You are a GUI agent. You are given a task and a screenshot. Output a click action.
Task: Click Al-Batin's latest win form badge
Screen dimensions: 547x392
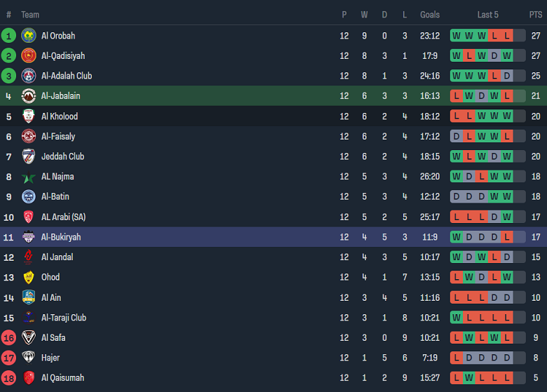507,197
